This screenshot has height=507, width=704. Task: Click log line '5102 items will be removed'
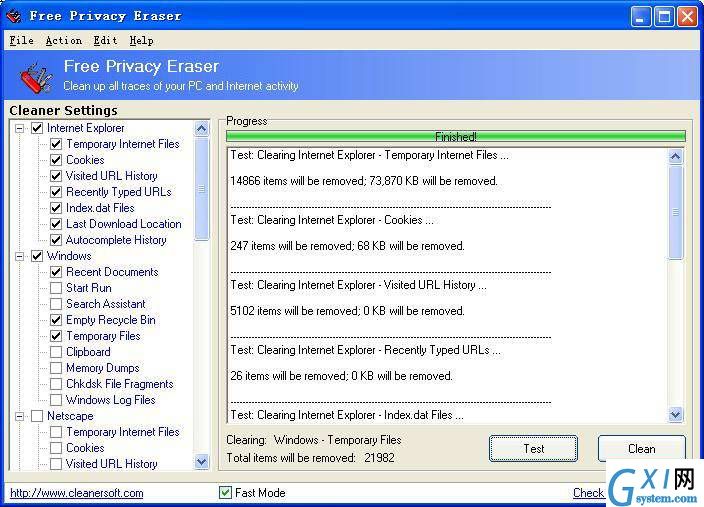tap(347, 311)
